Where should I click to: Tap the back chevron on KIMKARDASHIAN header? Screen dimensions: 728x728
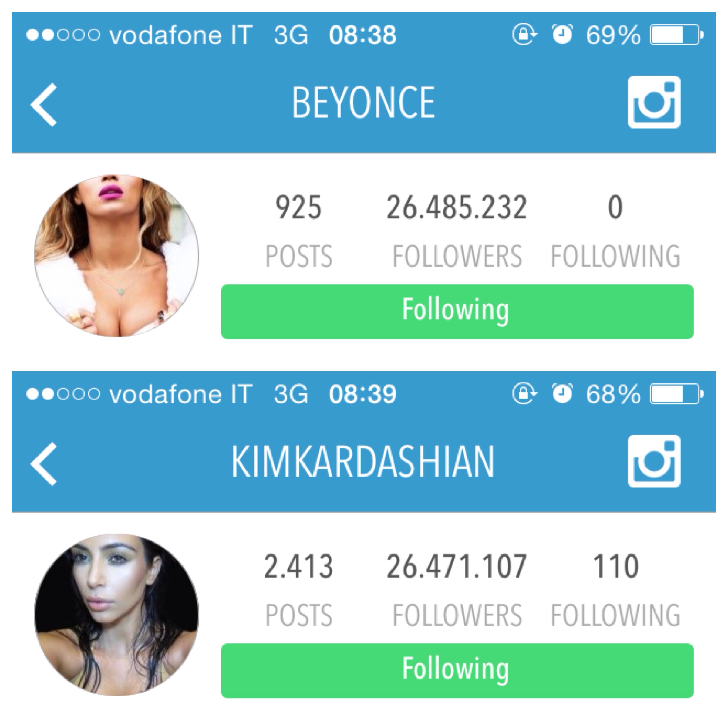coord(44,463)
